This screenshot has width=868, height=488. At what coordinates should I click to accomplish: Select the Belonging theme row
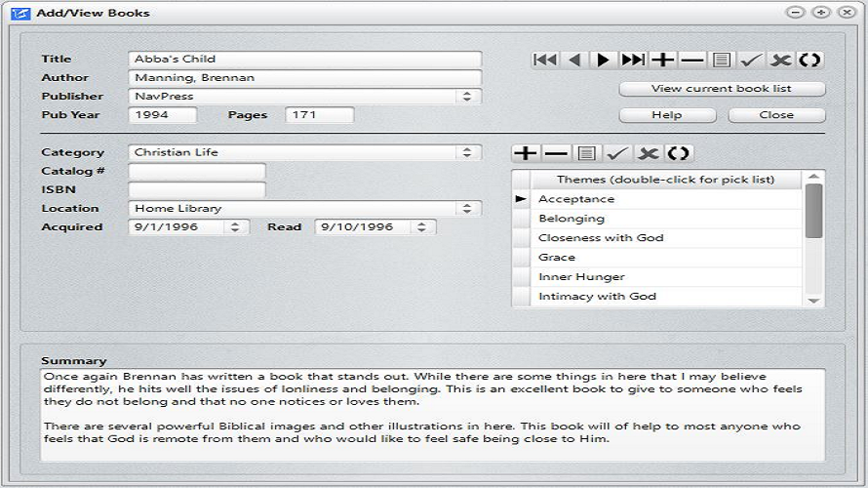pyautogui.click(x=666, y=219)
